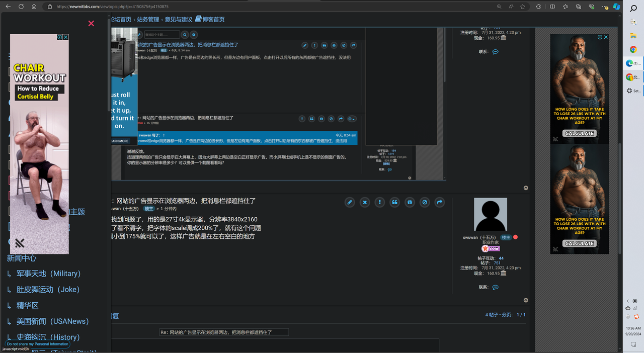Click Do not share my Personal Information

point(37,344)
